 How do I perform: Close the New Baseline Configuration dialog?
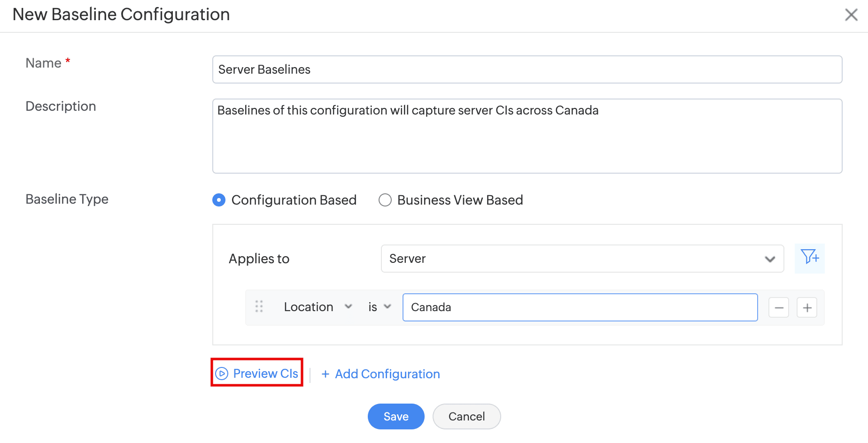click(x=851, y=15)
